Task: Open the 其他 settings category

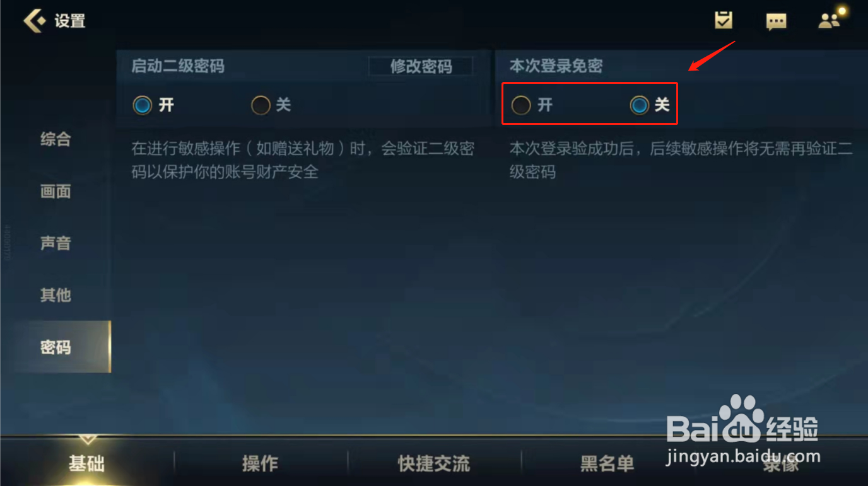Action: 56,294
